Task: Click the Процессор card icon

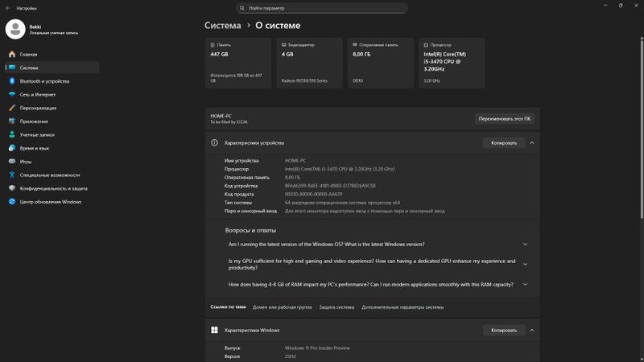Action: point(426,45)
